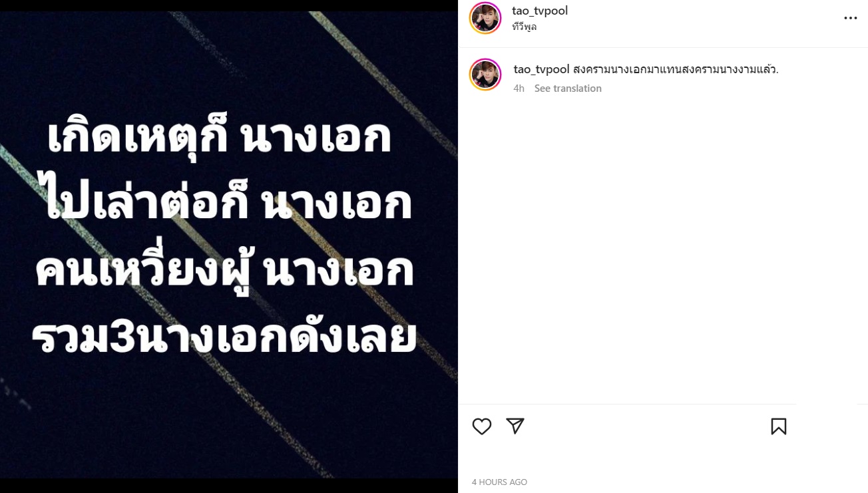Save the post with the bookmark icon
Viewport: 868px width, 493px height.
tap(779, 426)
